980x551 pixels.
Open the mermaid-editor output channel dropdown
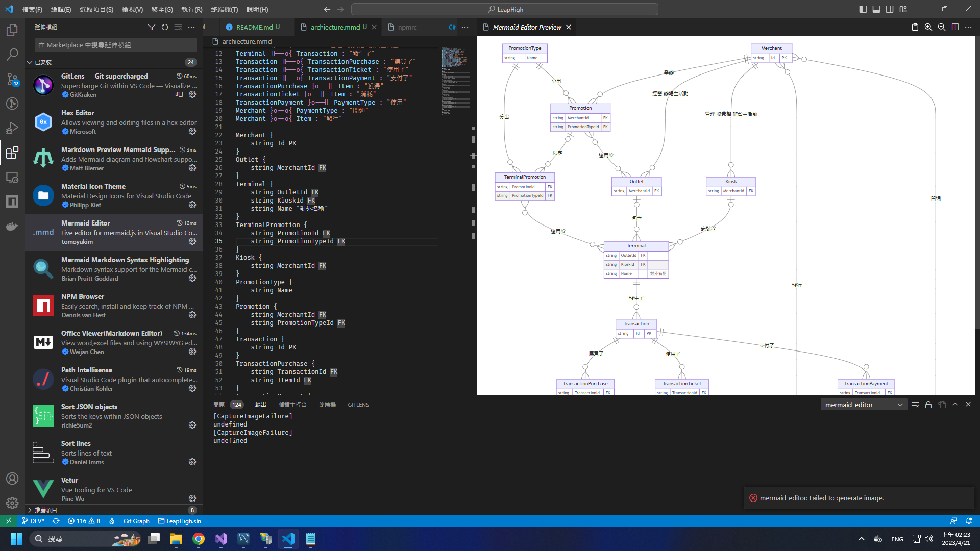(863, 404)
